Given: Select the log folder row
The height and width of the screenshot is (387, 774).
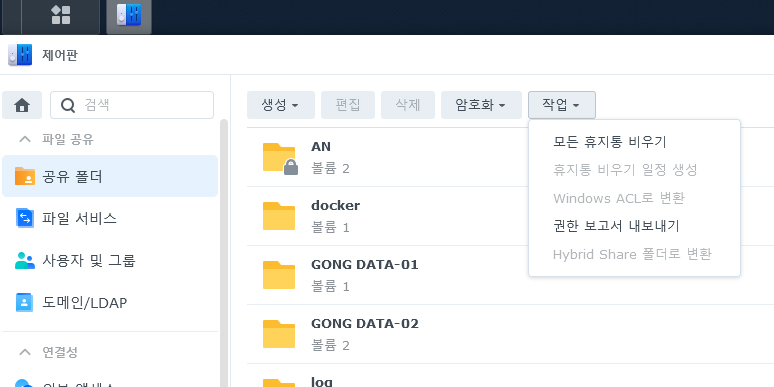Looking at the screenshot, I should pyautogui.click(x=510, y=376).
